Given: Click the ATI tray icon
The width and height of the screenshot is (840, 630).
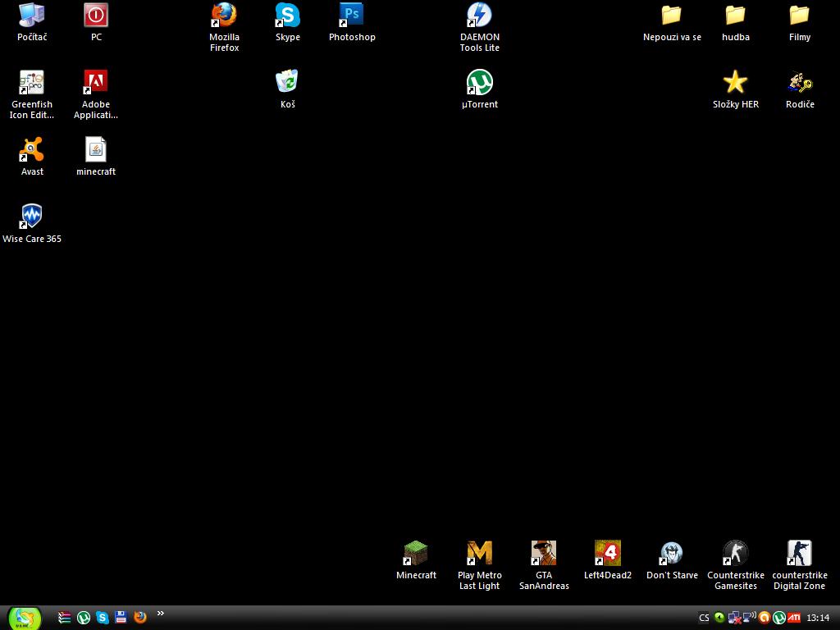Looking at the screenshot, I should click(794, 618).
